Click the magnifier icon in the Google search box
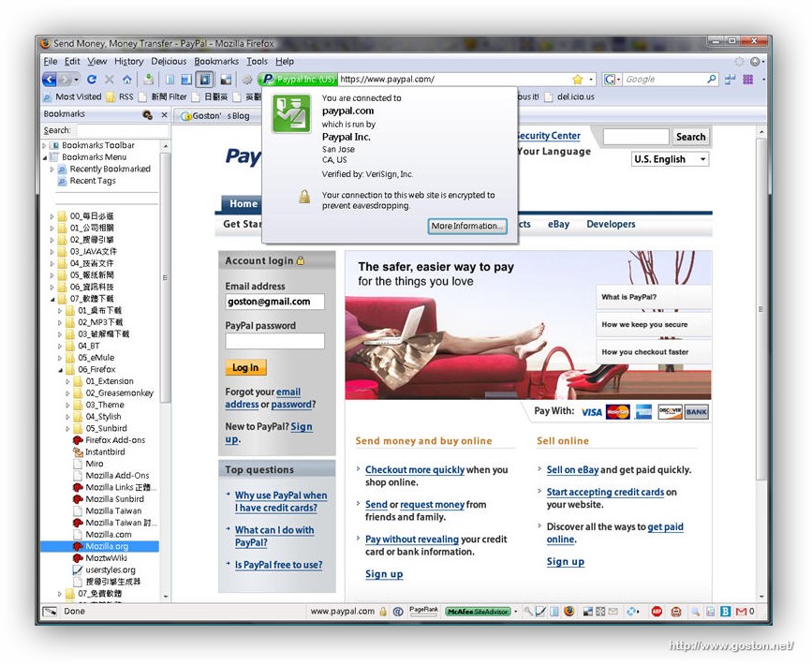This screenshot has height=665, width=812. [x=712, y=80]
